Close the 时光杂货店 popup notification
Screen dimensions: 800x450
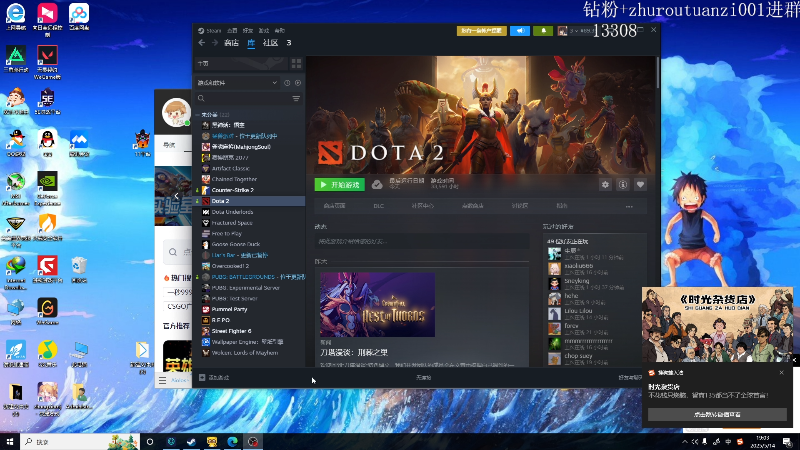[782, 372]
